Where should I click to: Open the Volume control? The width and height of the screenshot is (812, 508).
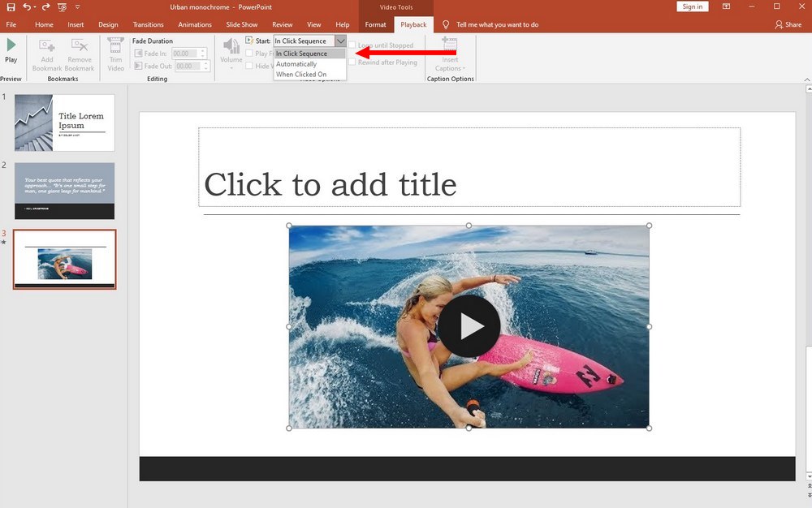pos(231,53)
